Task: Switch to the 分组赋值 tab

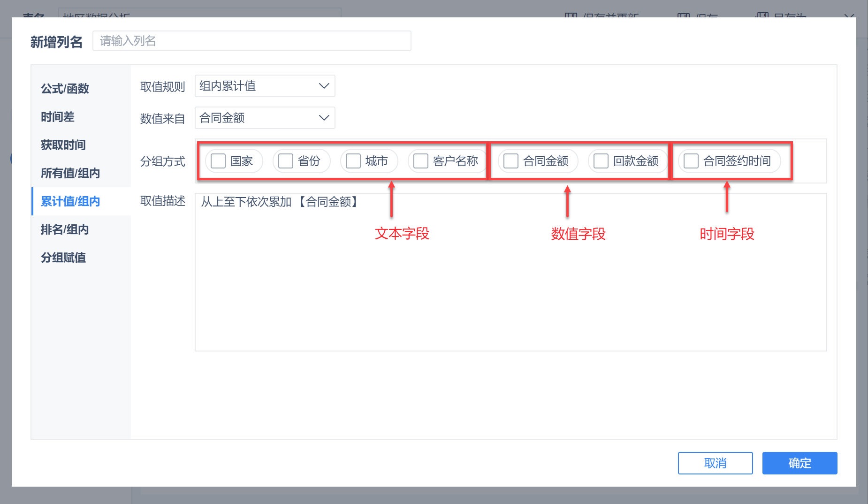Action: (x=81, y=258)
